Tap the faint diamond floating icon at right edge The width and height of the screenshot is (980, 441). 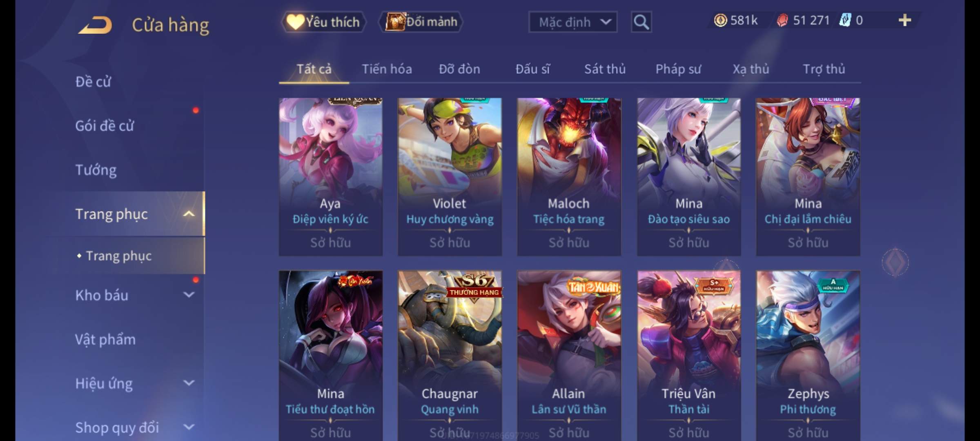coord(895,262)
